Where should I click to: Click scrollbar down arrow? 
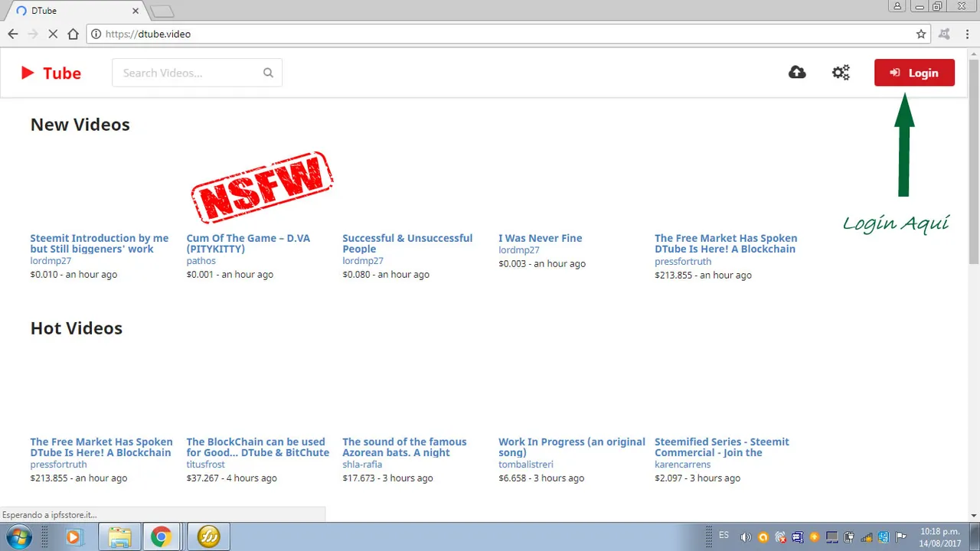coord(973,516)
